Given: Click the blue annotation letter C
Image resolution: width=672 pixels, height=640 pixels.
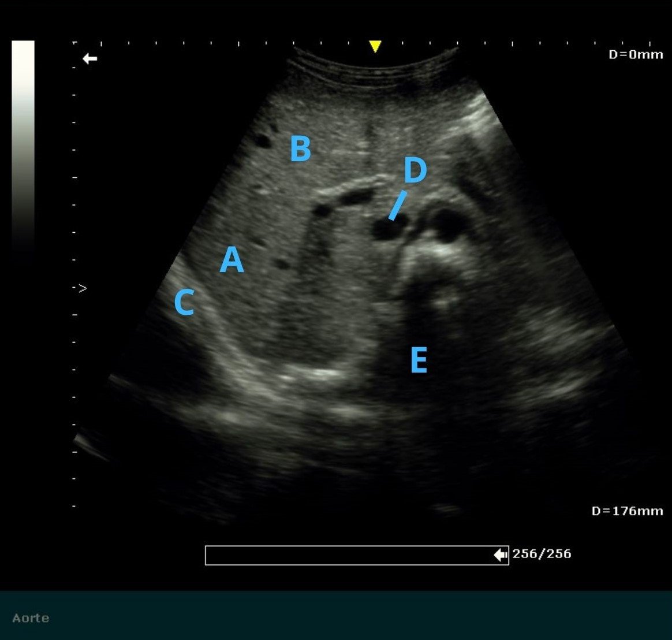Looking at the screenshot, I should pyautogui.click(x=184, y=302).
